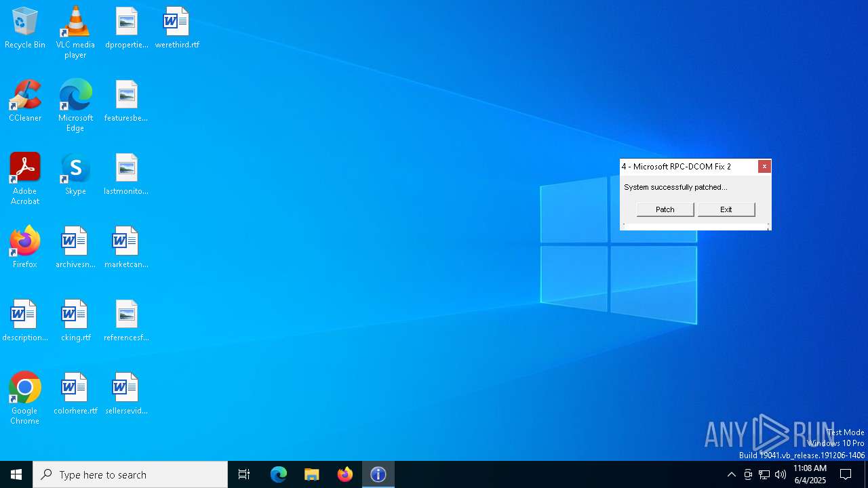Open Firefox from the taskbar

click(x=345, y=474)
